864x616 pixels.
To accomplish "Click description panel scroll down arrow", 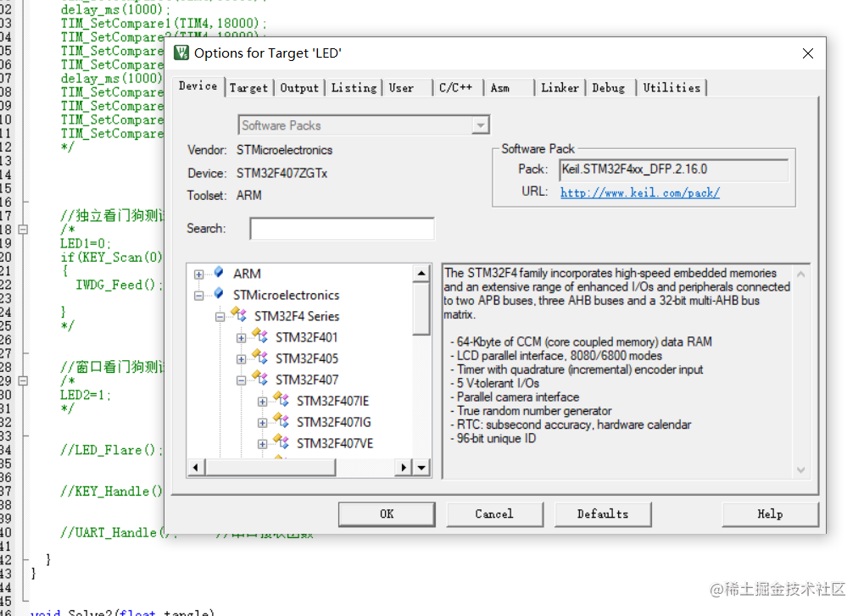I will tap(800, 469).
